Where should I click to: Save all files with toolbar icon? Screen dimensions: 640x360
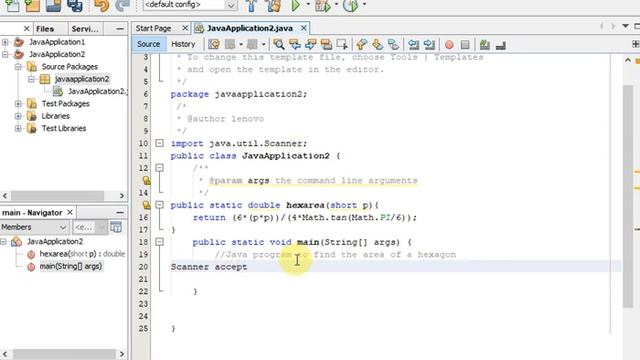75,5
